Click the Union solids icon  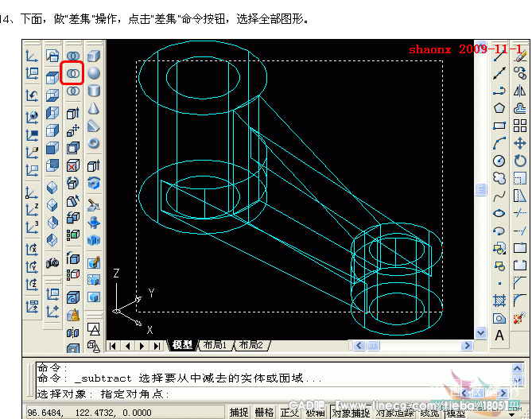(72, 56)
